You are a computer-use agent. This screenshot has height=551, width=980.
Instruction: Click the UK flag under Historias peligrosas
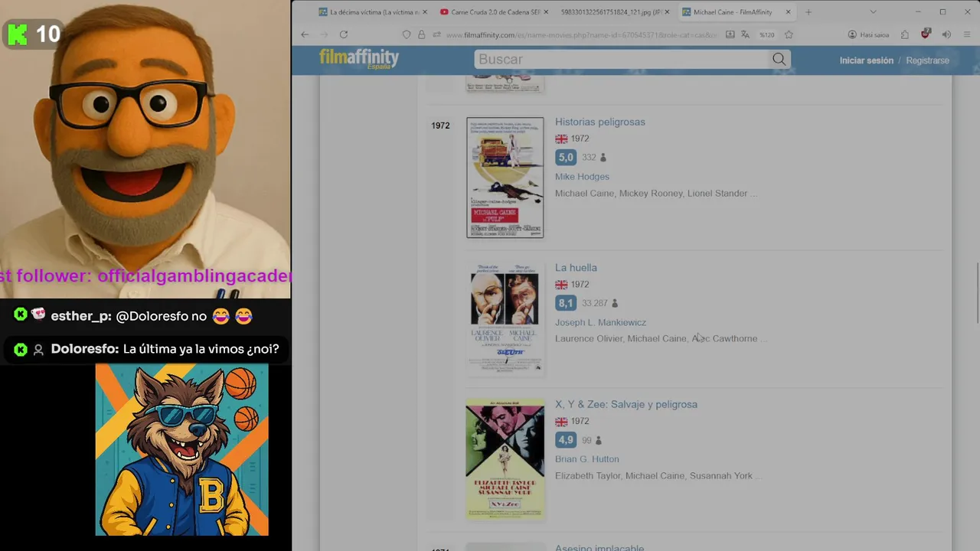point(561,139)
